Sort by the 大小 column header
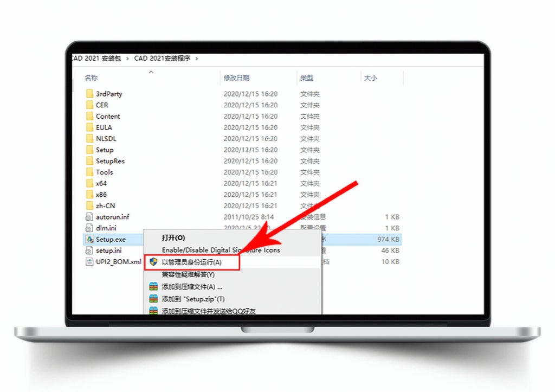This screenshot has width=555, height=392. pos(371,78)
